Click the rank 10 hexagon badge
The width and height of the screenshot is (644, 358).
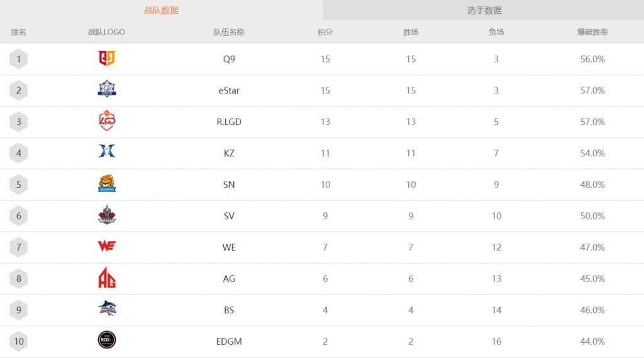click(x=19, y=342)
